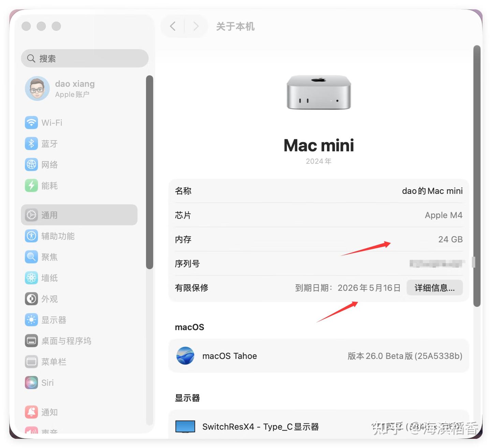Screen dimensions: 491x448
Task: Click the 名称 row label
Action: point(183,191)
